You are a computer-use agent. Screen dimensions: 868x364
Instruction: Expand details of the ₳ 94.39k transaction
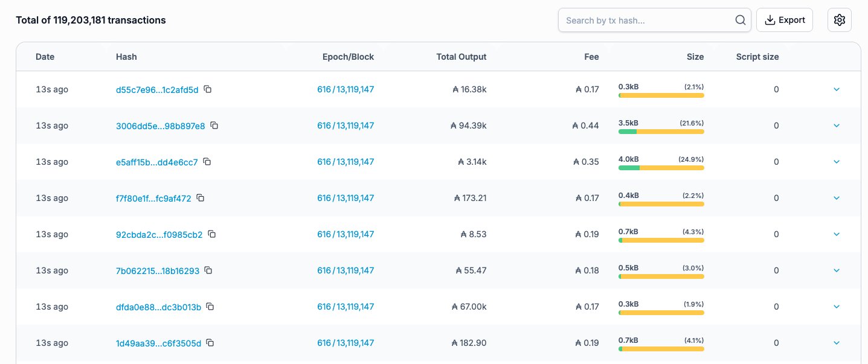(837, 126)
